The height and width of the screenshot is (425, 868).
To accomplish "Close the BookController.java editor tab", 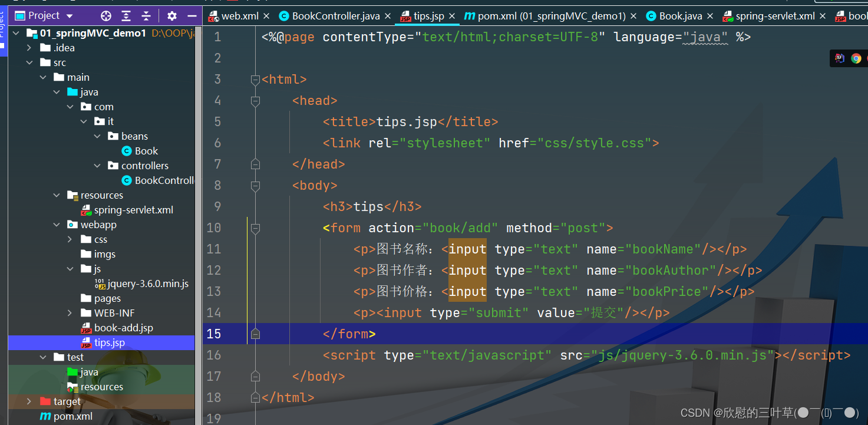I will coord(387,17).
